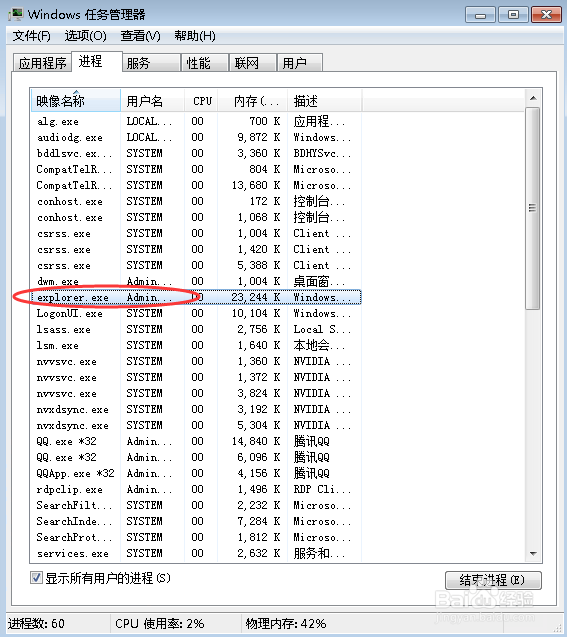Open the 性能 tab
Viewport: 567px width, 637px height.
coord(205,63)
